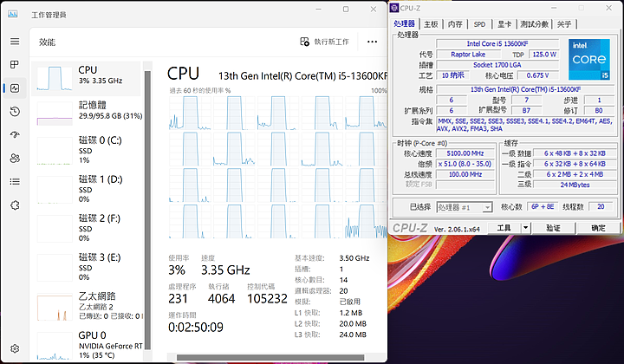This screenshot has height=364, width=624.
Task: Open the Details list icon in sidebar
Action: (15, 182)
